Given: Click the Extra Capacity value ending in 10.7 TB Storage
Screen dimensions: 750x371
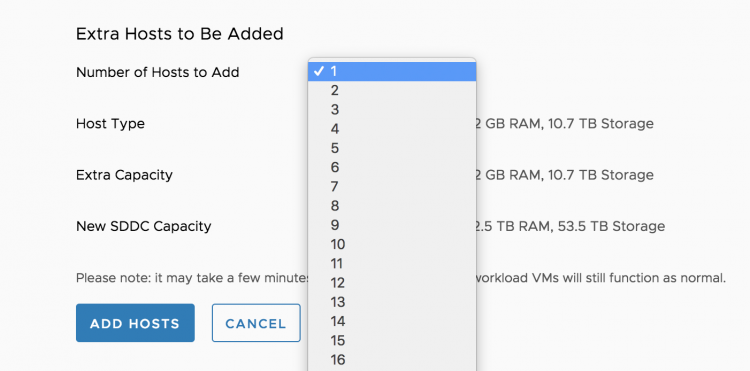Looking at the screenshot, I should (564, 175).
